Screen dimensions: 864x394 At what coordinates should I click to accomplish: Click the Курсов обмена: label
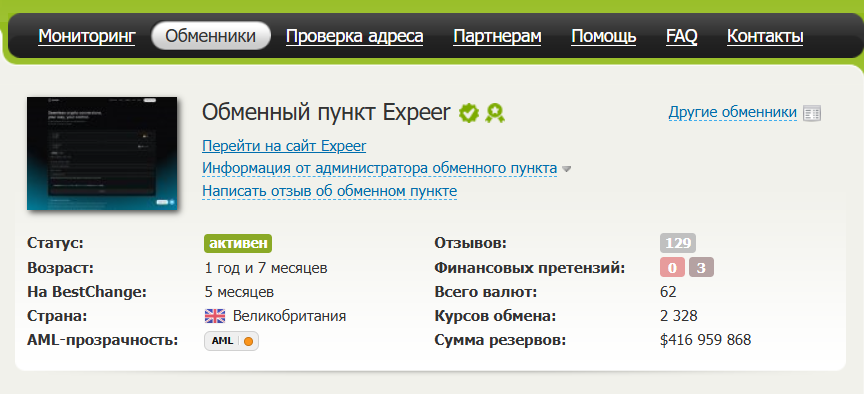[x=495, y=316]
